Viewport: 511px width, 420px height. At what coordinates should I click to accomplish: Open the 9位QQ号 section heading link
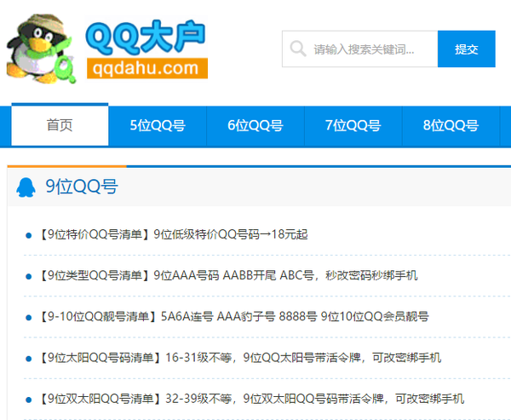(82, 187)
